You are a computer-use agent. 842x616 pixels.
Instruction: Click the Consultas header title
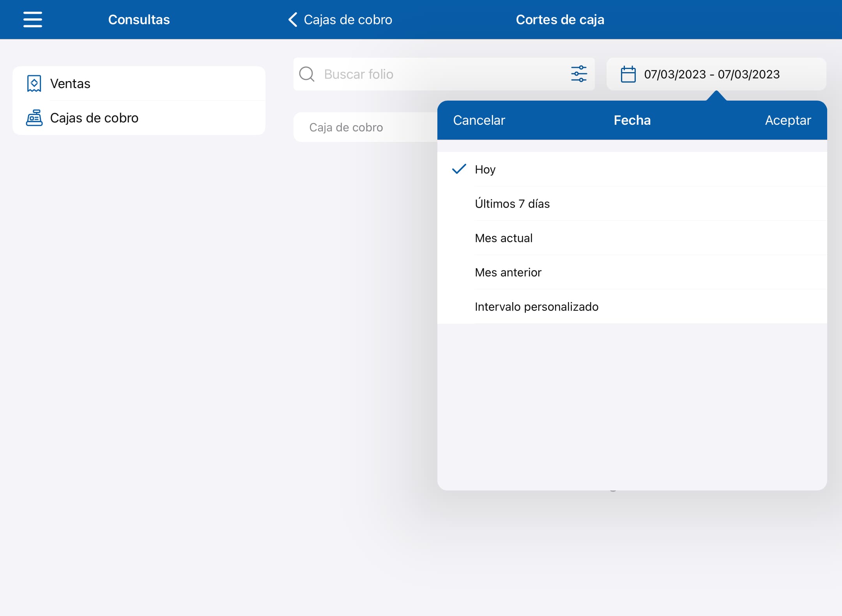tap(139, 19)
